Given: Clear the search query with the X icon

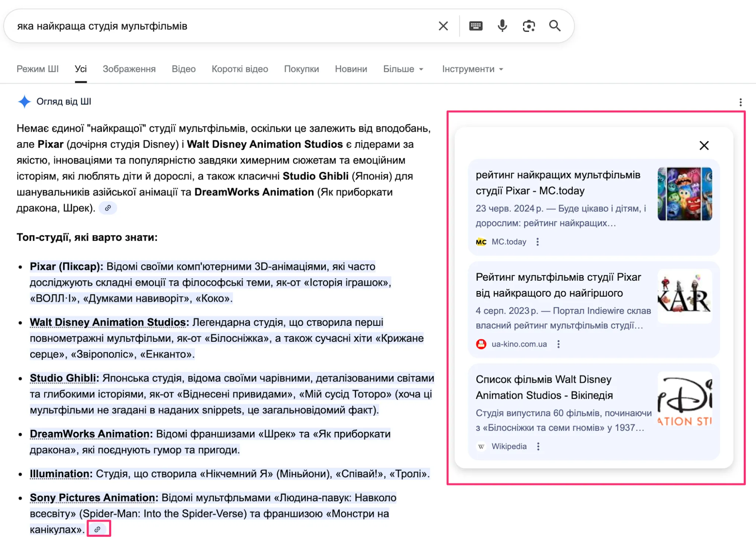Looking at the screenshot, I should point(442,25).
